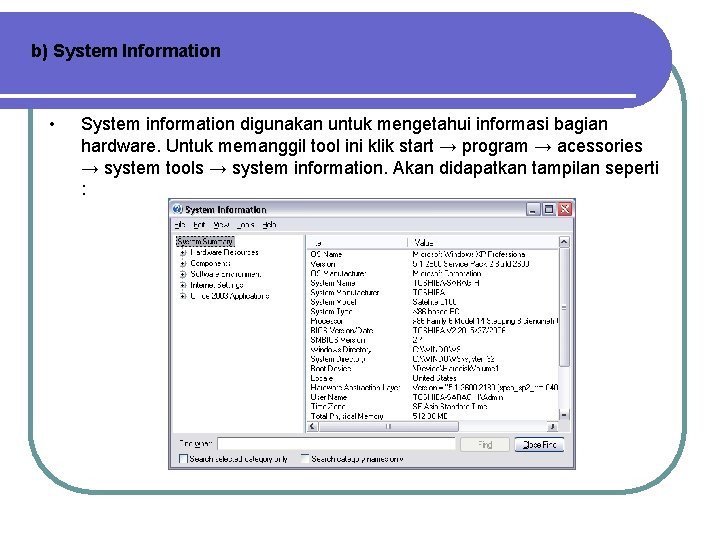Select the Time Zone row

click(x=433, y=407)
